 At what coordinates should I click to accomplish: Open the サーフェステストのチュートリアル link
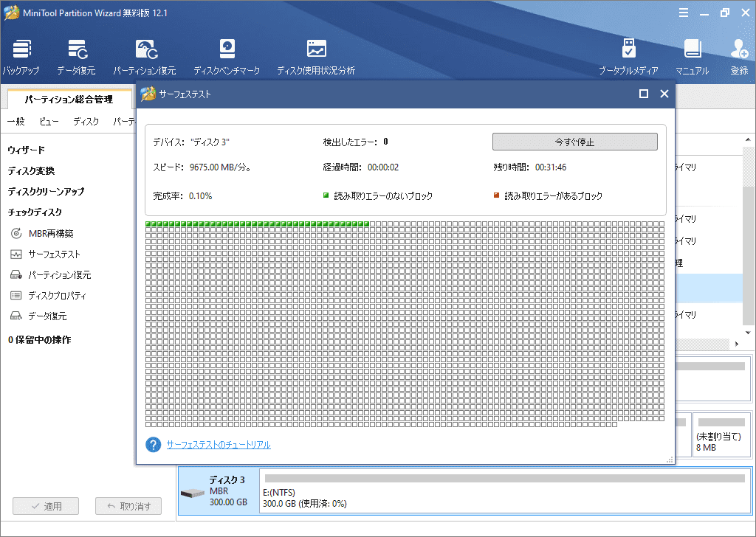tap(218, 445)
